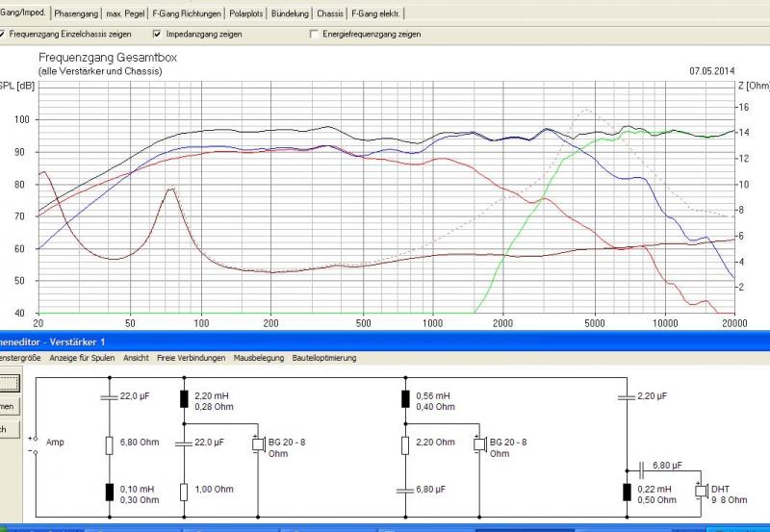
Task: Click the 0,22 mH inductor symbol
Action: click(x=626, y=492)
